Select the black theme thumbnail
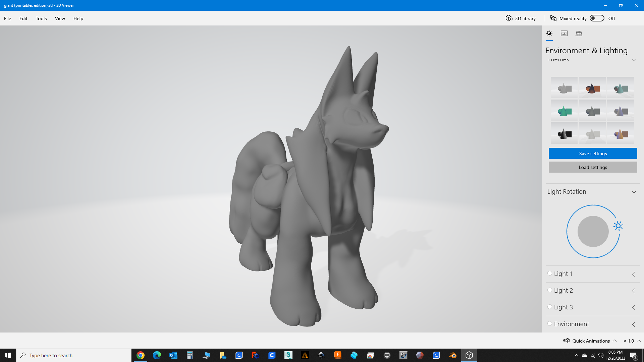The width and height of the screenshot is (644, 362). [x=564, y=133]
